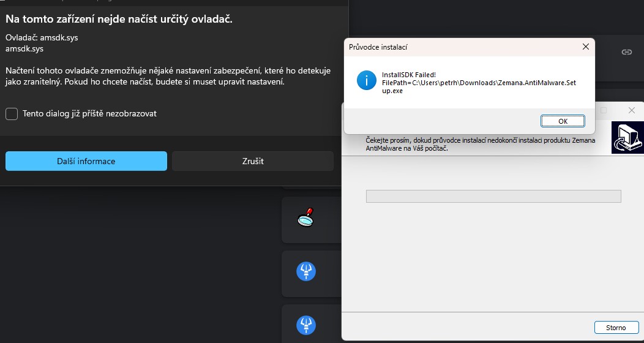644x343 pixels.
Task: Click the blue info icon in error dialog
Action: coord(367,80)
